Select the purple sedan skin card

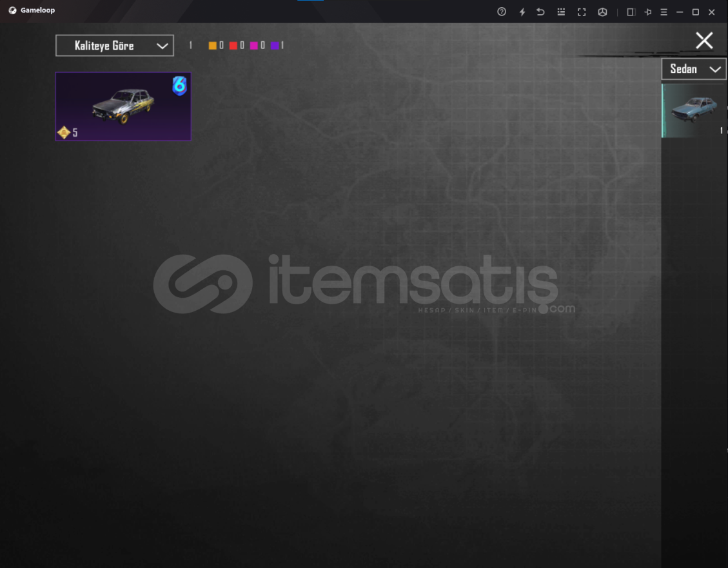click(x=123, y=106)
